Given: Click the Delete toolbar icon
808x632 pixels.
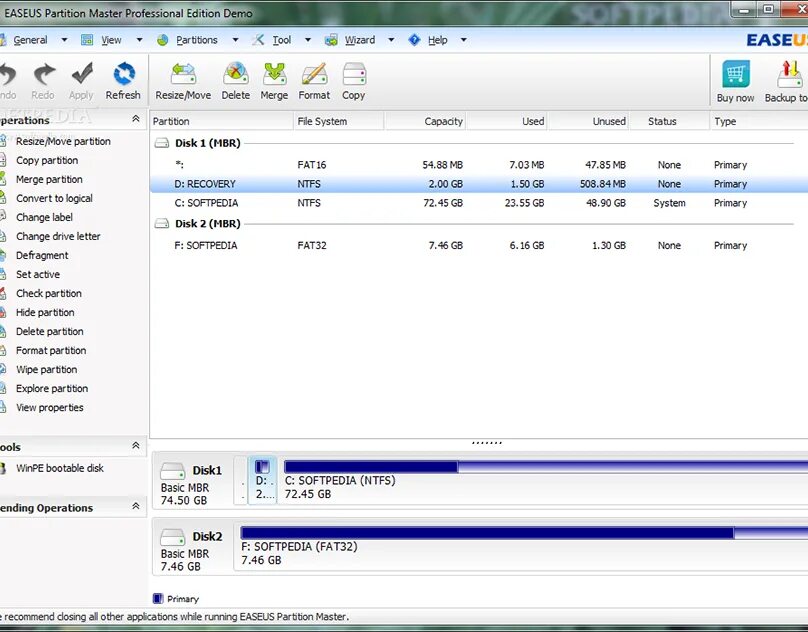Looking at the screenshot, I should tap(235, 74).
